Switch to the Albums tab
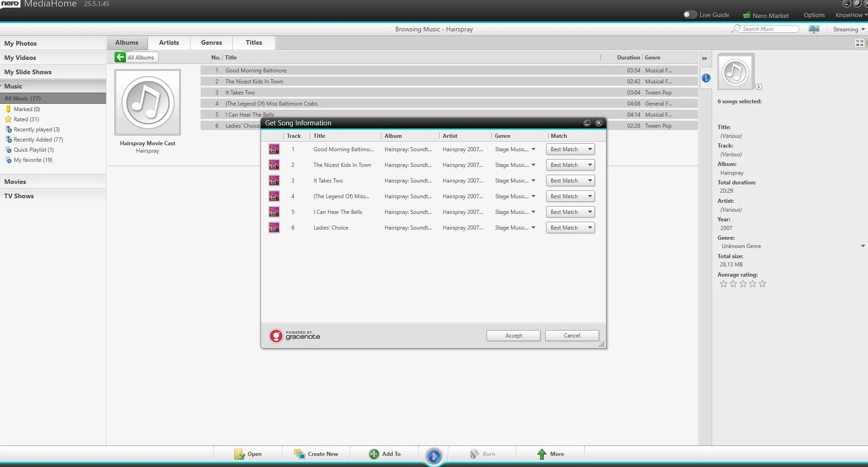 [127, 42]
